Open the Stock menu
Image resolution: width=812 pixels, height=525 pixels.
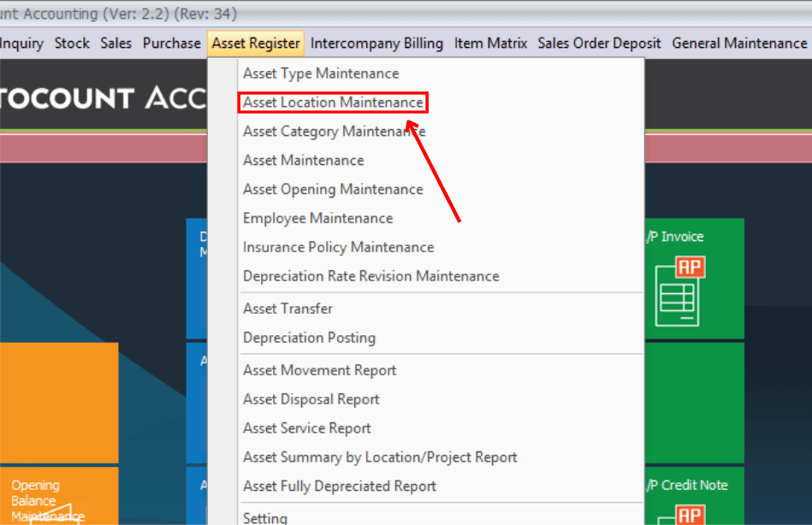(x=72, y=43)
